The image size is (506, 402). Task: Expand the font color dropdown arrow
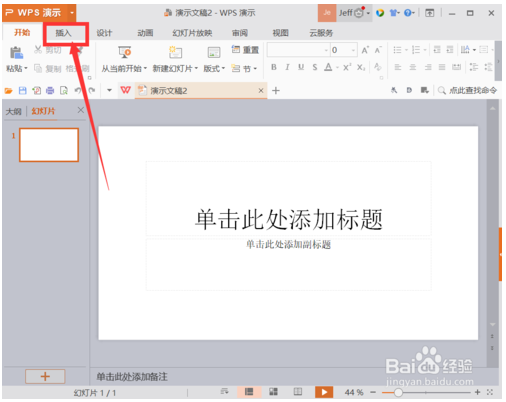click(337, 68)
